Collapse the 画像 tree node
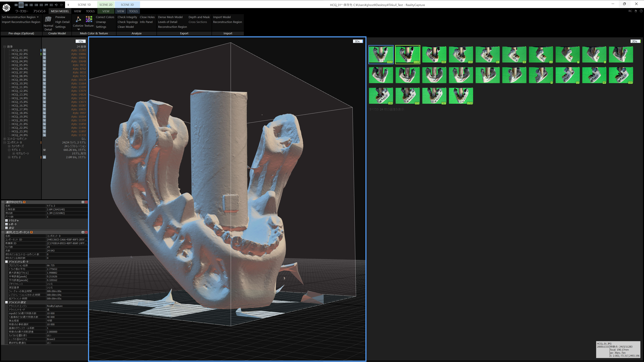Image resolution: width=644 pixels, height=362 pixels. coord(5,46)
